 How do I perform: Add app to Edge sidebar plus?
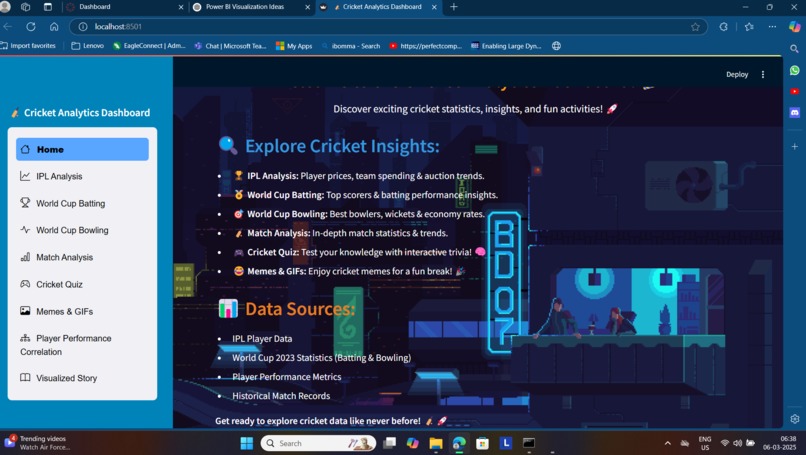[x=795, y=147]
